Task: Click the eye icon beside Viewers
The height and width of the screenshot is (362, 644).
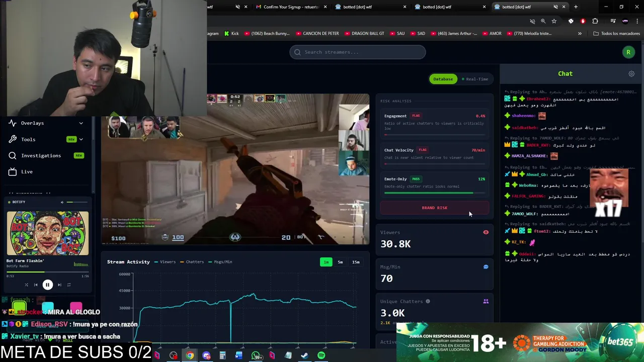Action: (486, 232)
